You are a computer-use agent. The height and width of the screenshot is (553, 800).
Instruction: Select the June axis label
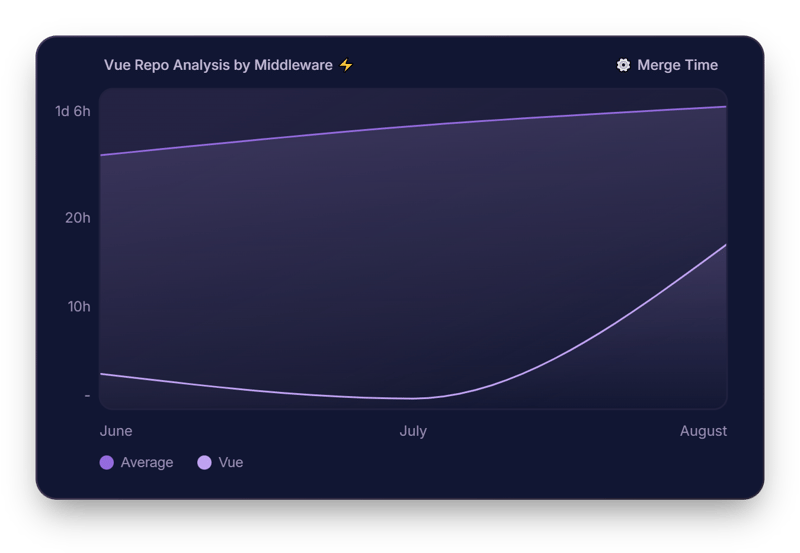(x=116, y=431)
